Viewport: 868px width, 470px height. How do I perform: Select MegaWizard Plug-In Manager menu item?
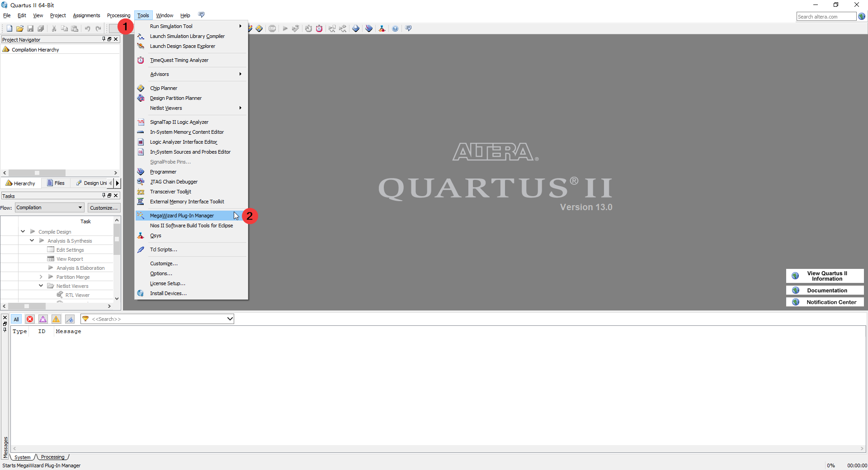tap(192, 216)
